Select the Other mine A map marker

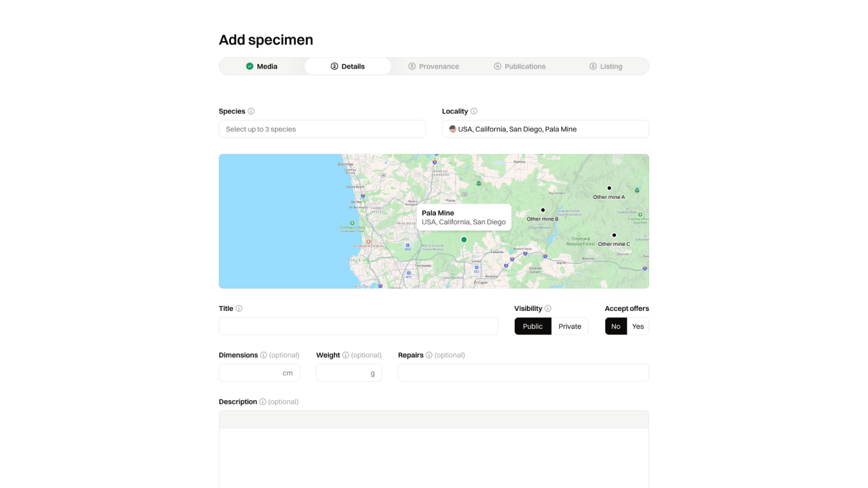[609, 188]
